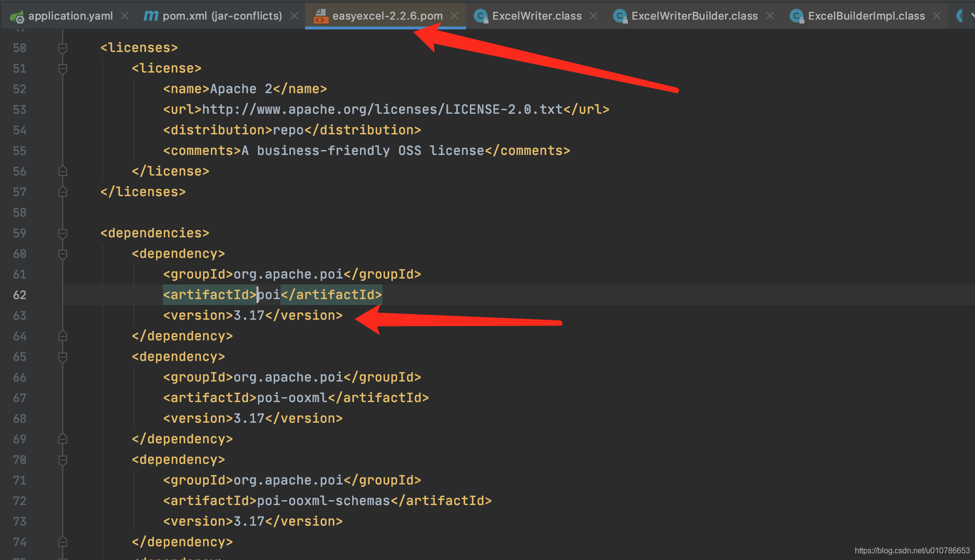Click the Apache license URL on line 53
The height and width of the screenshot is (560, 975).
click(383, 109)
